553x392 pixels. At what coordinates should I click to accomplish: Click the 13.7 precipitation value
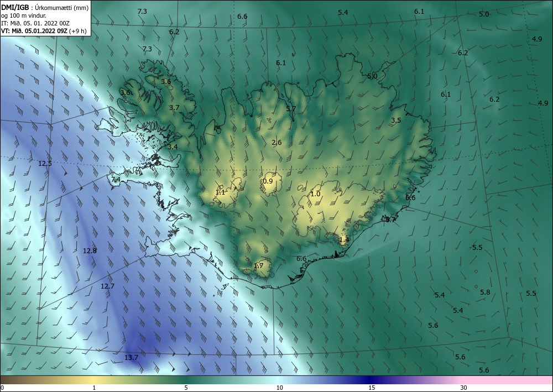point(131,358)
